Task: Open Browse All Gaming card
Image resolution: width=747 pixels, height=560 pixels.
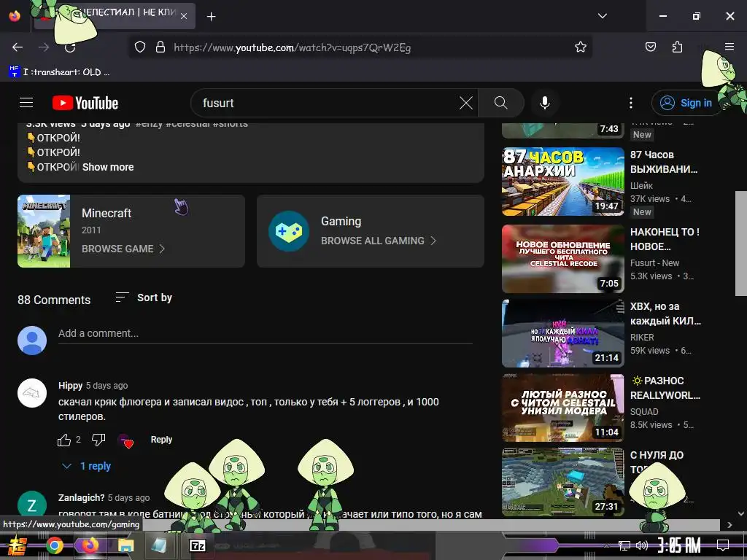Action: tap(371, 231)
